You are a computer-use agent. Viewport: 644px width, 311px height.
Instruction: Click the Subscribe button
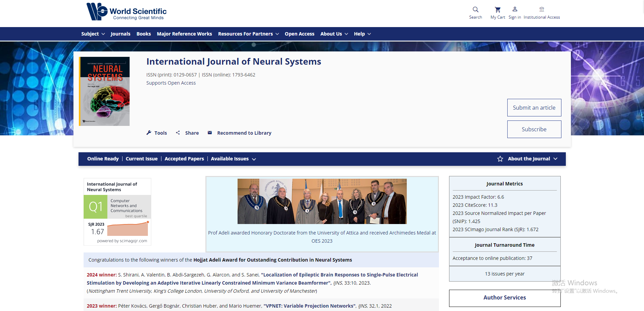pos(534,129)
